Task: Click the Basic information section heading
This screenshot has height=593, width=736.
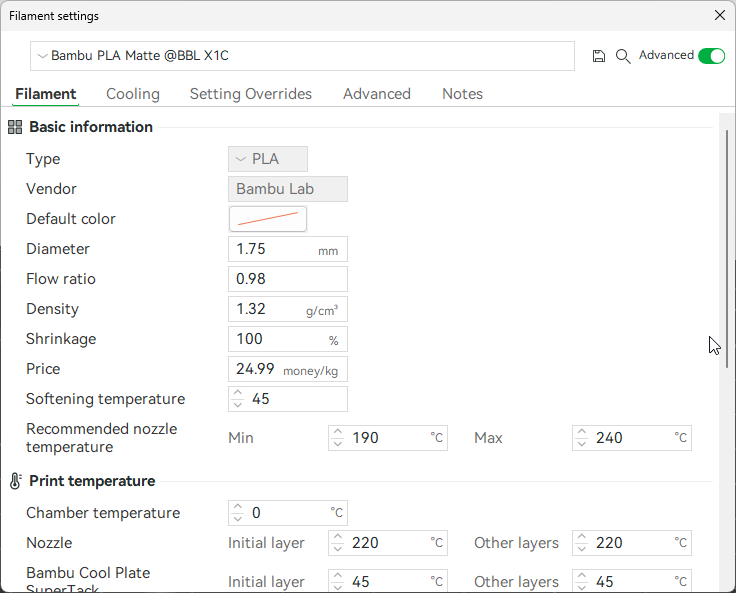Action: pos(91,127)
